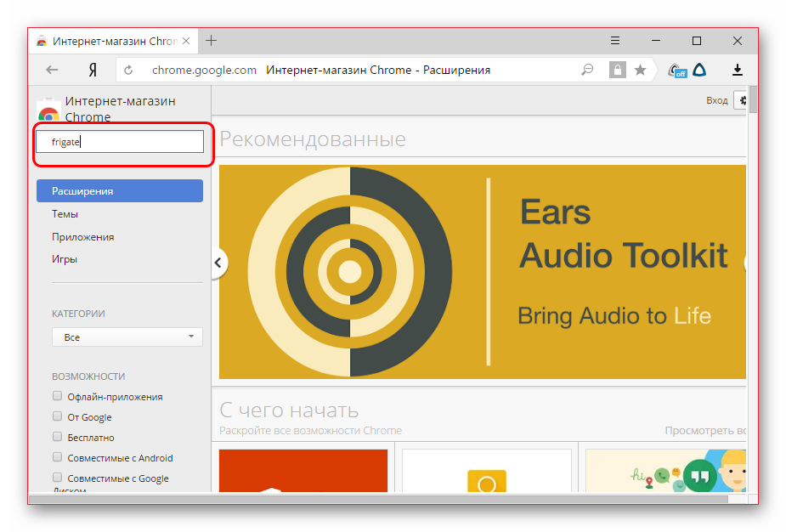Open a new tab with the plus button
The height and width of the screenshot is (532, 786).
212,41
